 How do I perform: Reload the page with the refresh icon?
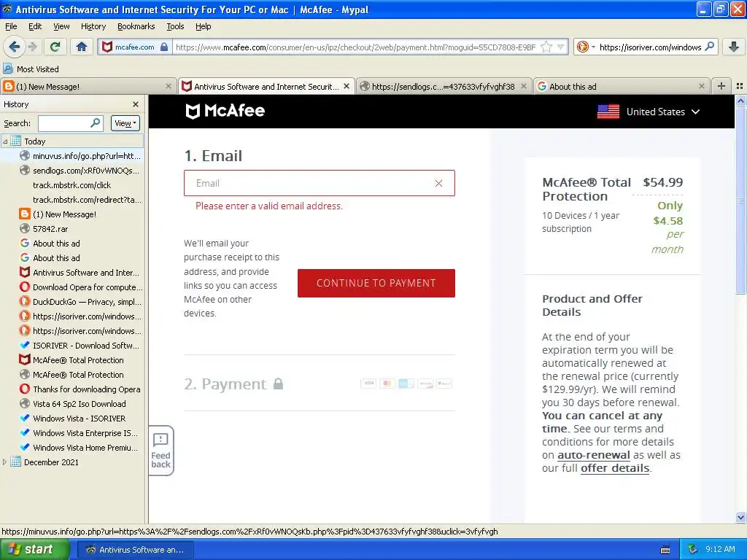(x=55, y=47)
